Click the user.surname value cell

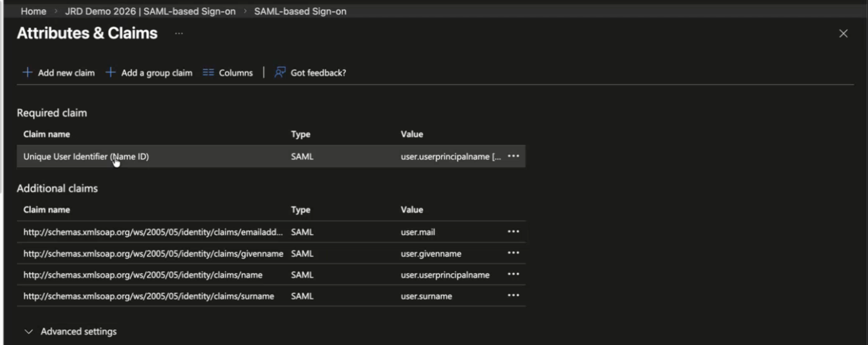pos(426,296)
